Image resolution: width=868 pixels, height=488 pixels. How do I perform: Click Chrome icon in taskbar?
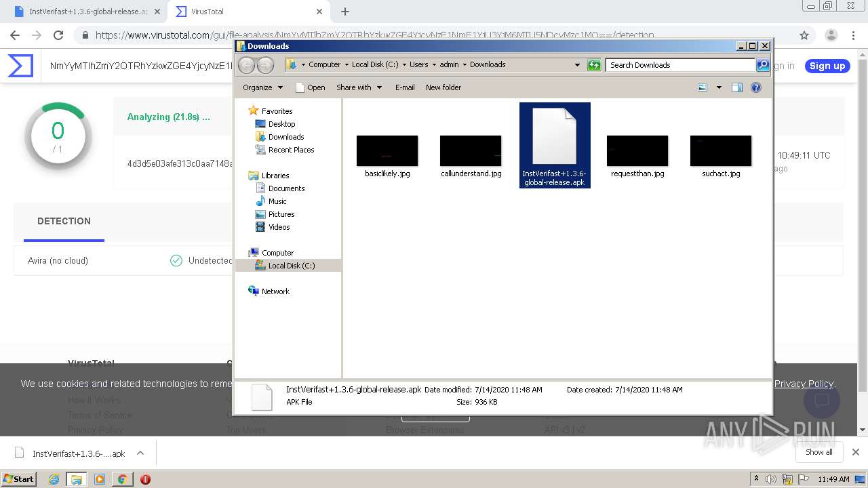click(122, 479)
